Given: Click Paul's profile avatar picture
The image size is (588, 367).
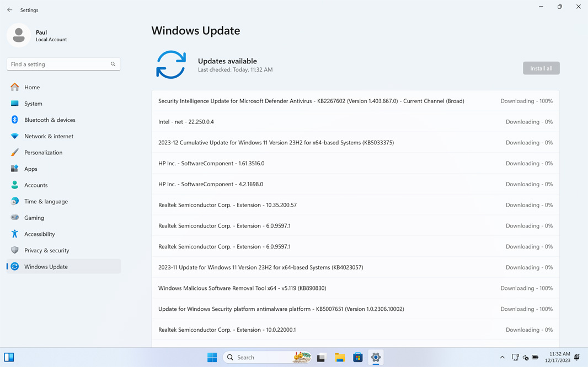Looking at the screenshot, I should [x=19, y=35].
